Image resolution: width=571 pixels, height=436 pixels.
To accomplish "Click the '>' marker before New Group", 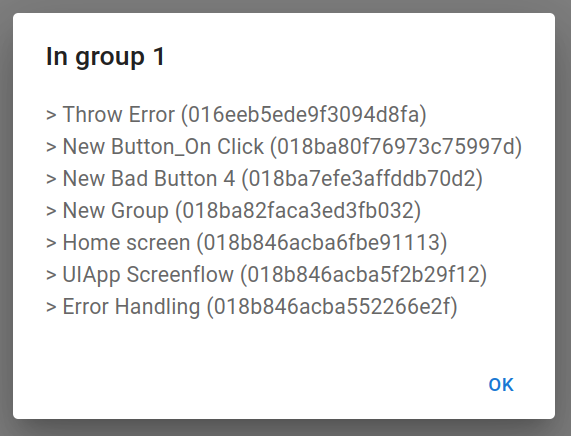I will (51, 211).
